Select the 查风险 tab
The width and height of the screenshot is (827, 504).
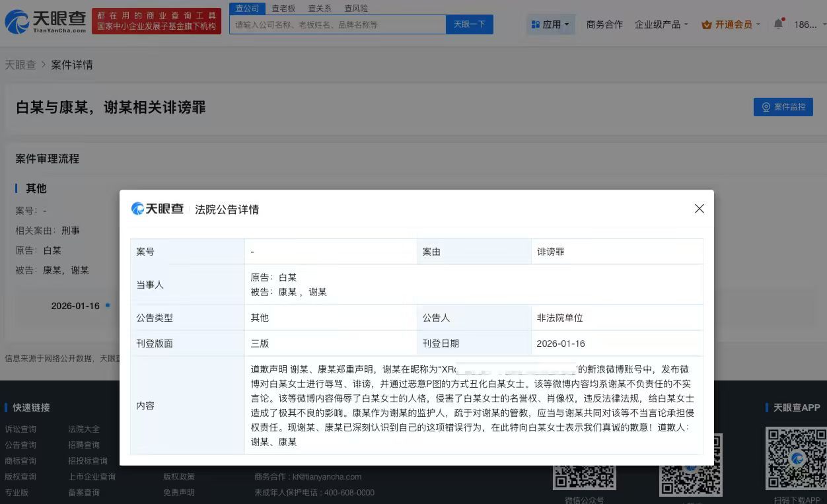click(x=356, y=8)
